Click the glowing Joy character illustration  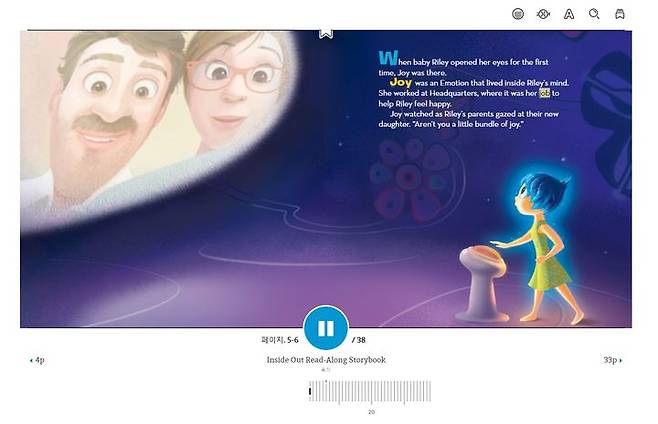tap(539, 247)
